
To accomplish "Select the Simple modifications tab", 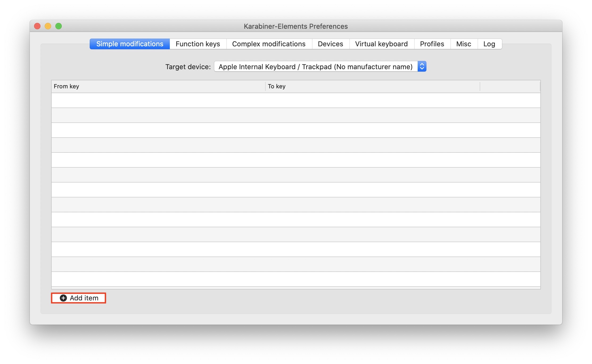I will 130,44.
